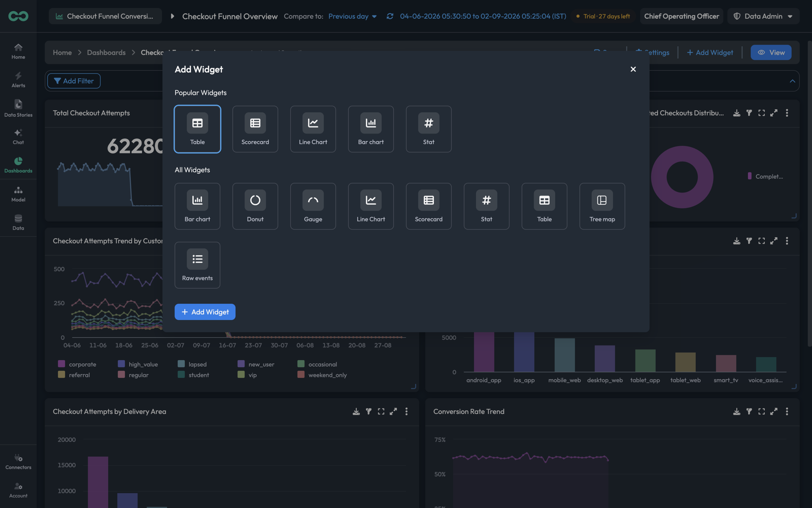
Task: Click the refresh icon beside date range
Action: [390, 16]
